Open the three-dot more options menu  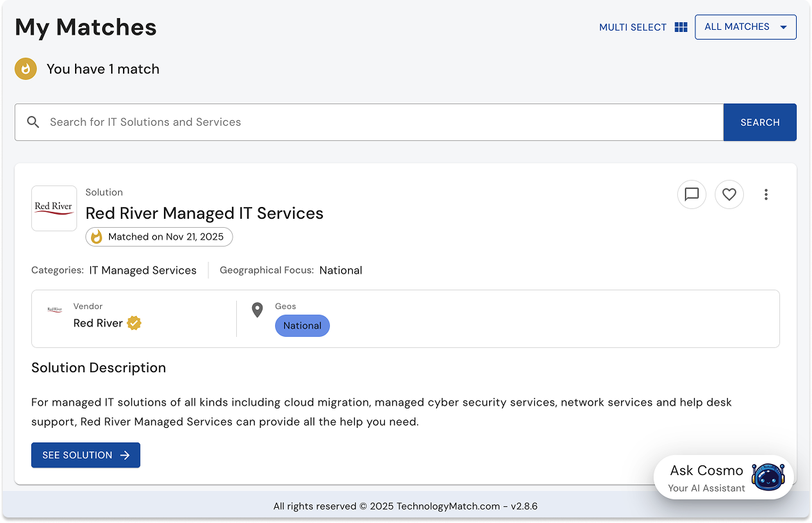click(x=766, y=194)
